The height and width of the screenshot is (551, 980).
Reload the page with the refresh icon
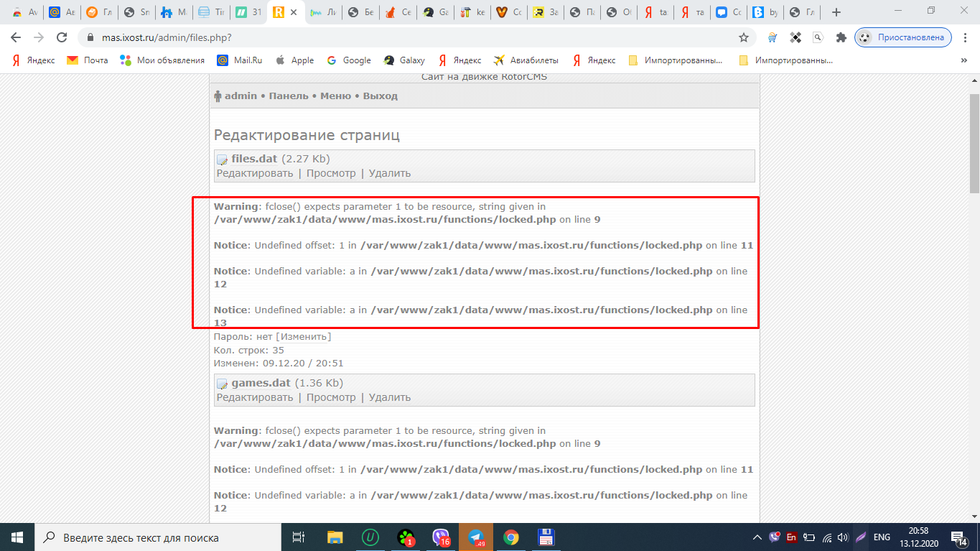(62, 37)
